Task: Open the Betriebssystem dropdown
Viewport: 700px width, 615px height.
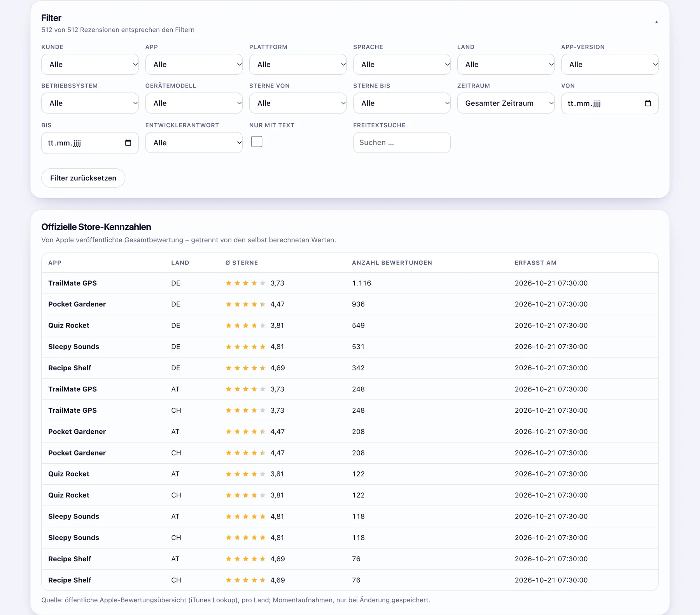Action: point(90,103)
